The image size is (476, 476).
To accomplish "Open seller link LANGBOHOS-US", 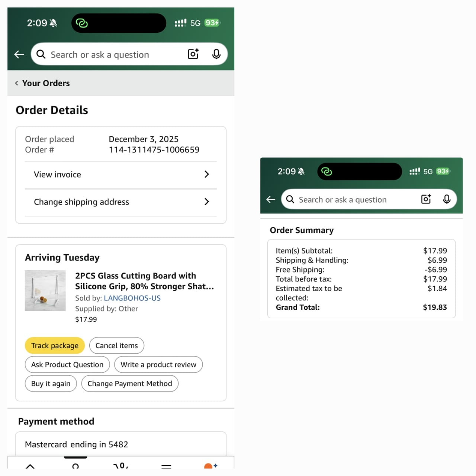I will [132, 298].
